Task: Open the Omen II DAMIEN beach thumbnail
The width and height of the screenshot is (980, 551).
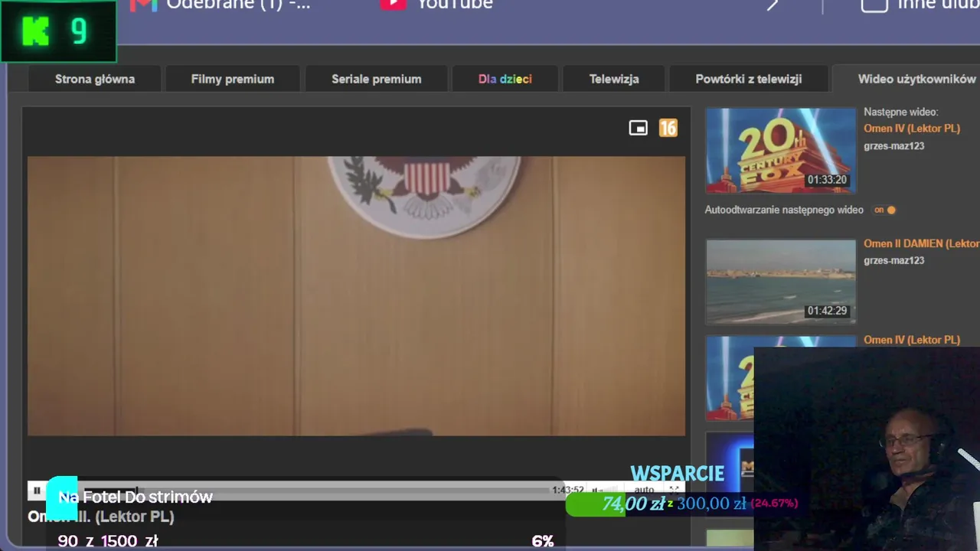Action: [x=780, y=281]
